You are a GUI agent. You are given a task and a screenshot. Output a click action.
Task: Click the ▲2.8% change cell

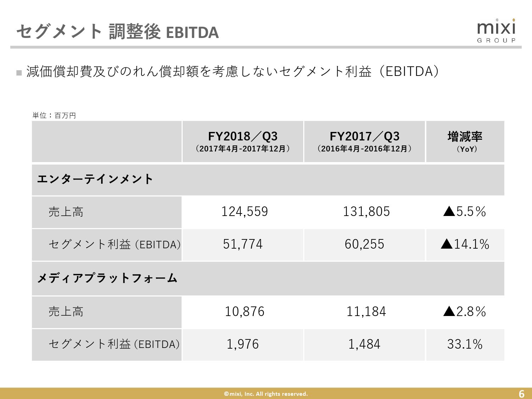click(465, 312)
